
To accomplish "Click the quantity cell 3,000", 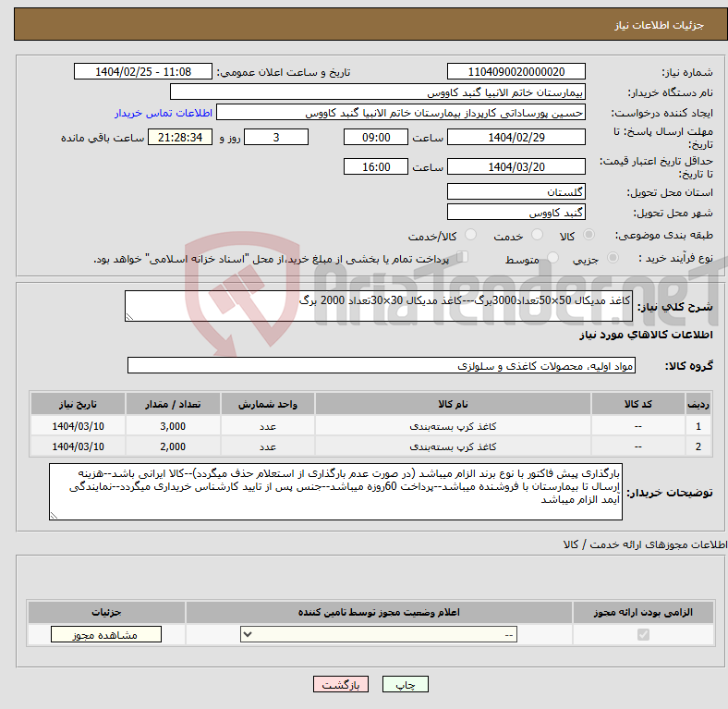I will (173, 426).
